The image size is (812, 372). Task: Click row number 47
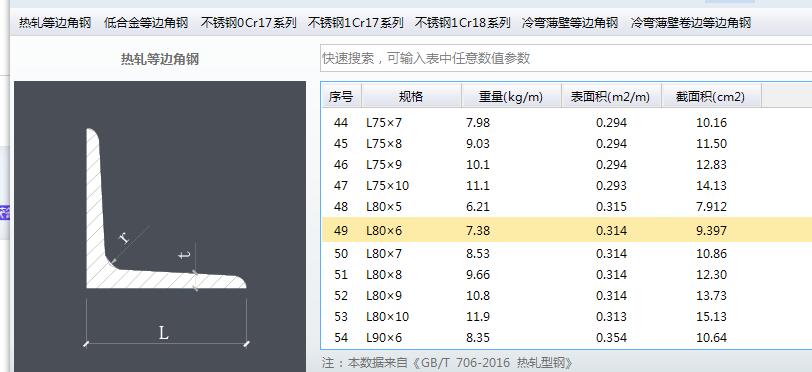(x=341, y=185)
